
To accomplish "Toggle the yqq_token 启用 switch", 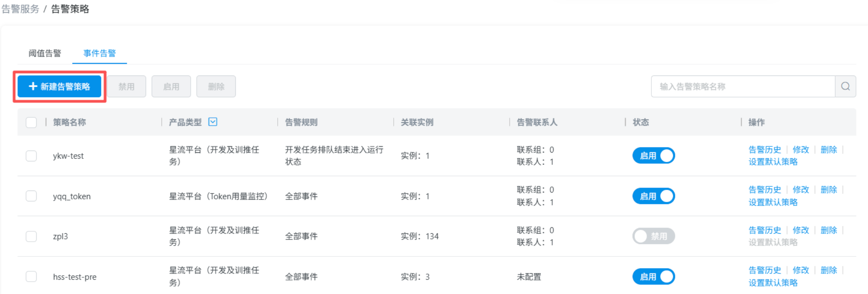I will click(653, 196).
